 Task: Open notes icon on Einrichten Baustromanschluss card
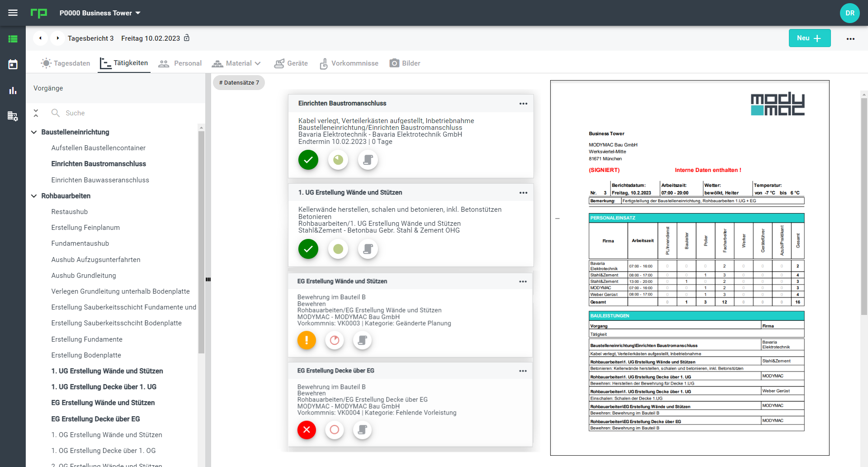[x=368, y=160]
